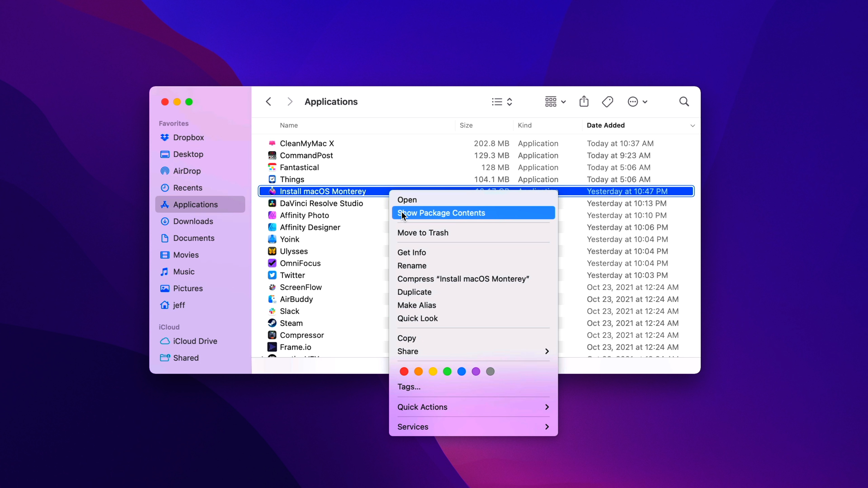Click the Finder search magnifier icon
Screen dimensions: 868x488
tap(684, 102)
